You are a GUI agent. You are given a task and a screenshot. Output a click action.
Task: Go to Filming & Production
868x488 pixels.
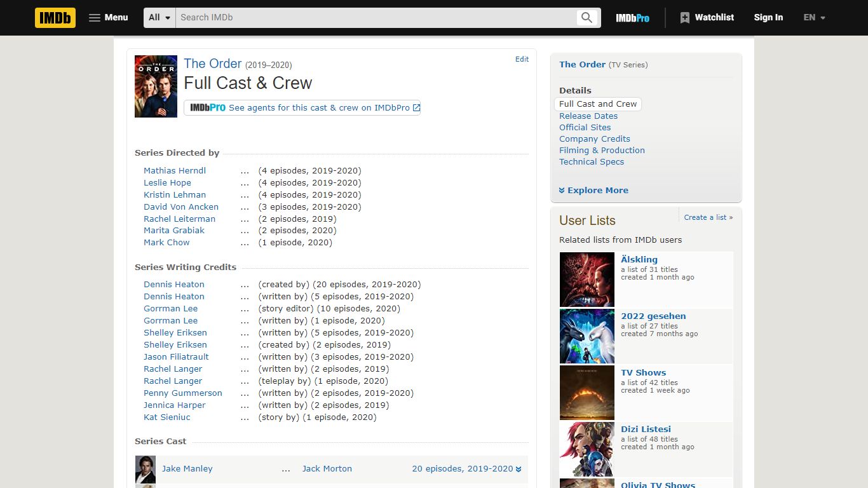coord(602,151)
